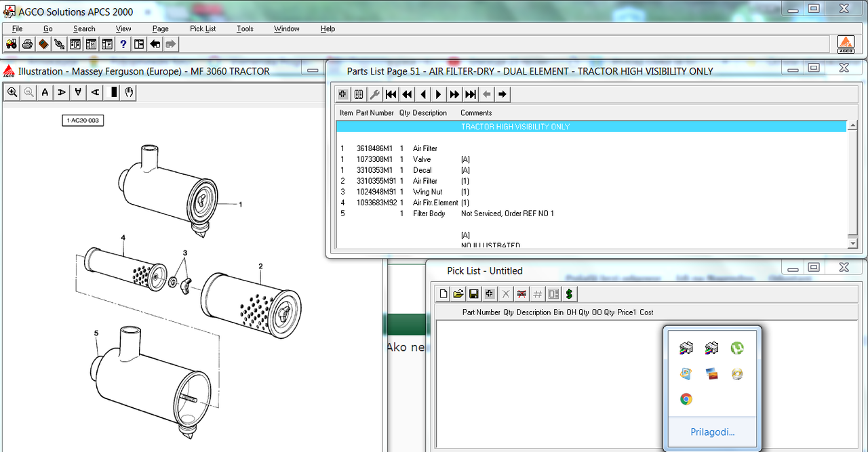
Task: Open the Help menu
Action: click(x=328, y=28)
